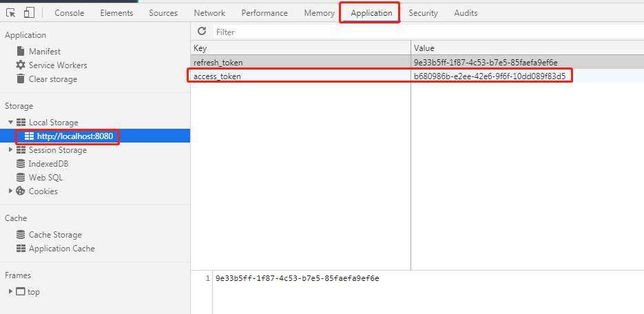Click the IndexedDB database icon
644x314 pixels.
point(21,164)
